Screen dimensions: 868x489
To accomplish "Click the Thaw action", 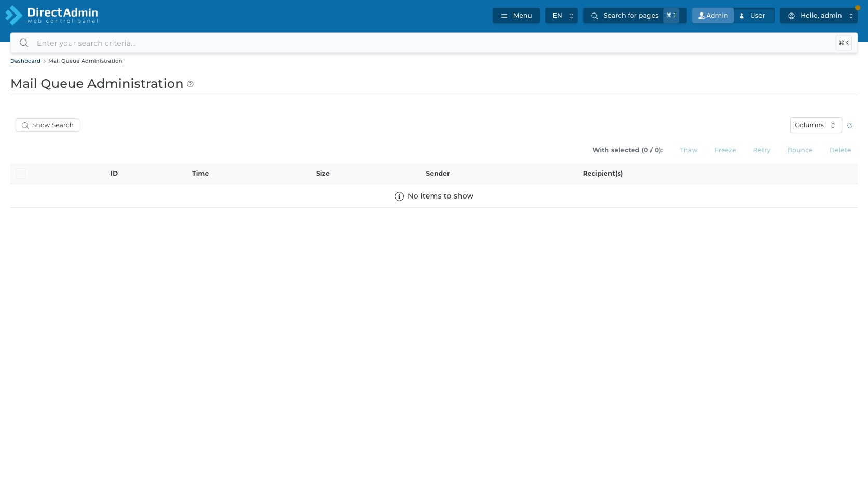I will pyautogui.click(x=688, y=150).
